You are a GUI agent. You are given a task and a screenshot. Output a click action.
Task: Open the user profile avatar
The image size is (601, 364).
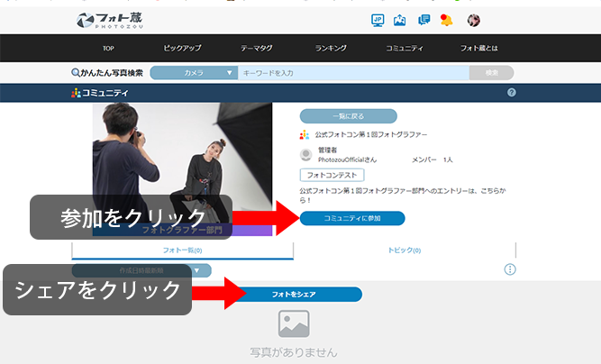[473, 20]
